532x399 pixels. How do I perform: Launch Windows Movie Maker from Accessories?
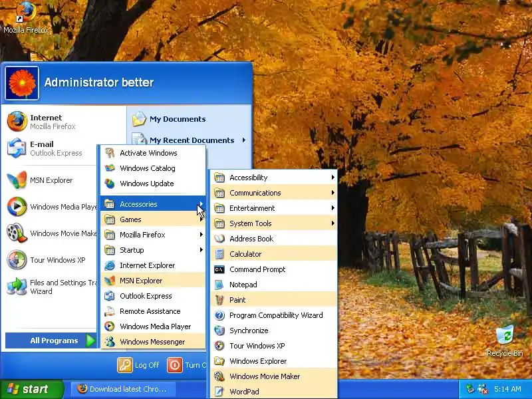[x=274, y=376]
